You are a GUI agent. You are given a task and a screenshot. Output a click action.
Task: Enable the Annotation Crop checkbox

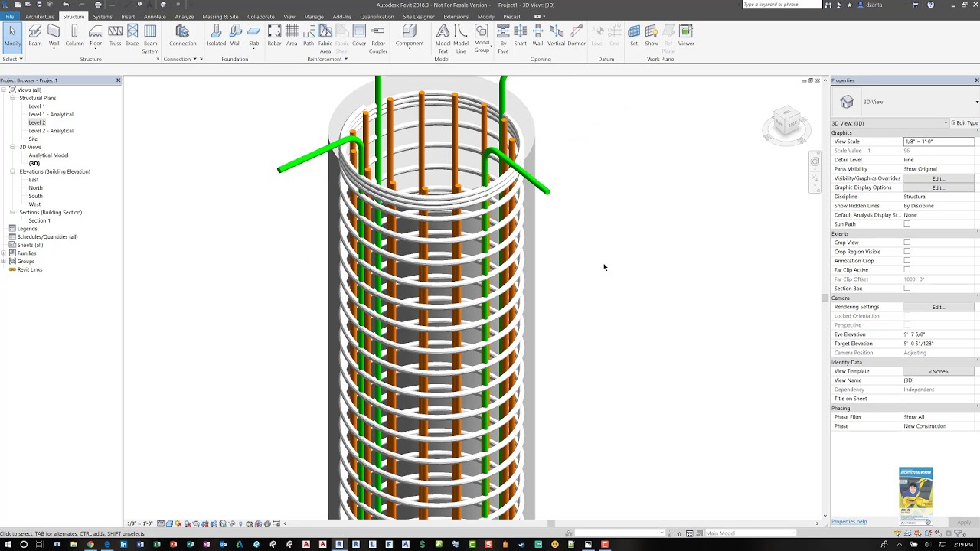[907, 261]
